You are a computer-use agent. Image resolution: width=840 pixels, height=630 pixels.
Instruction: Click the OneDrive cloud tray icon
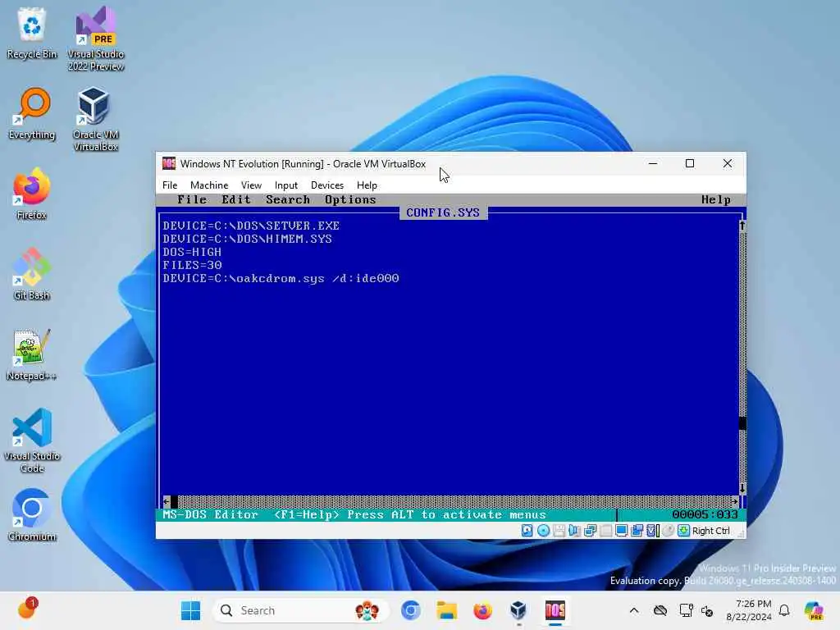(660, 610)
